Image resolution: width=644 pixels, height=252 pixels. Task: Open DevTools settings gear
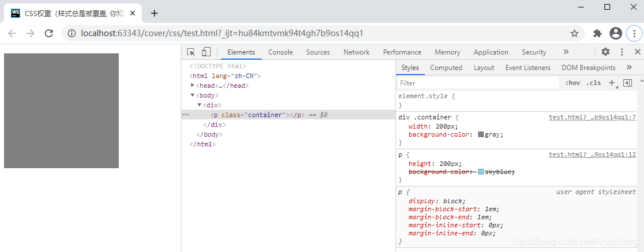(606, 52)
